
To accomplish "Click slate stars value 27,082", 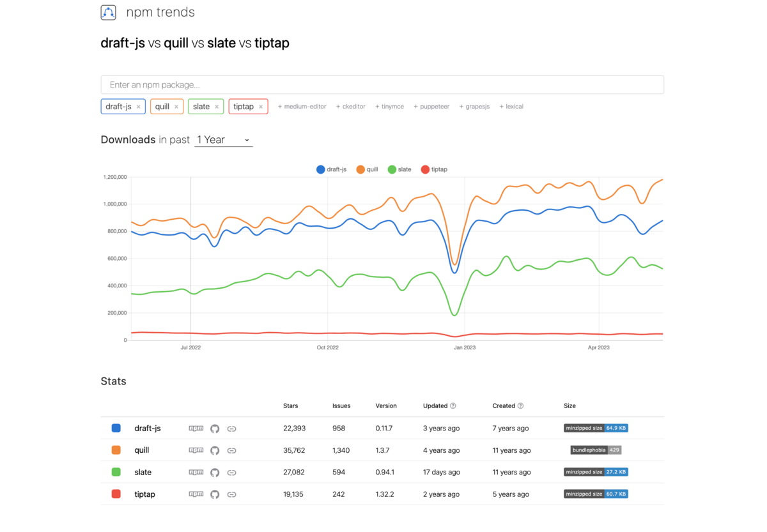I will pyautogui.click(x=295, y=473).
